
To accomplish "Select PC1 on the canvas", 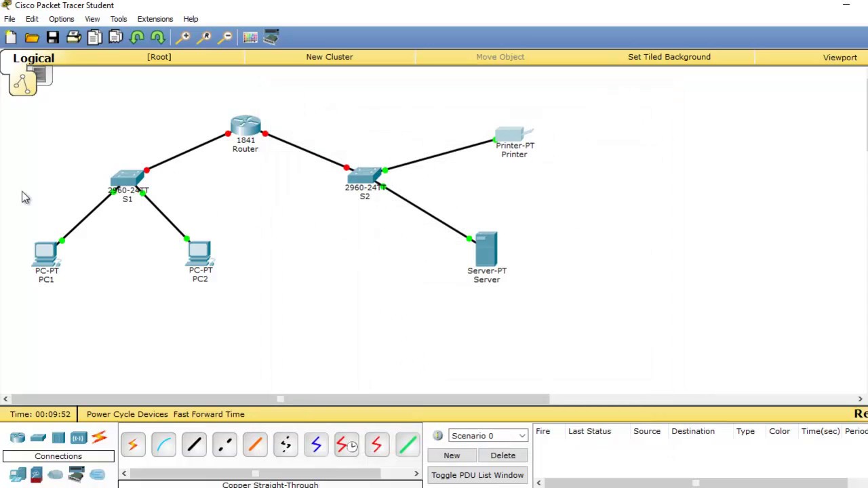I will (x=46, y=255).
